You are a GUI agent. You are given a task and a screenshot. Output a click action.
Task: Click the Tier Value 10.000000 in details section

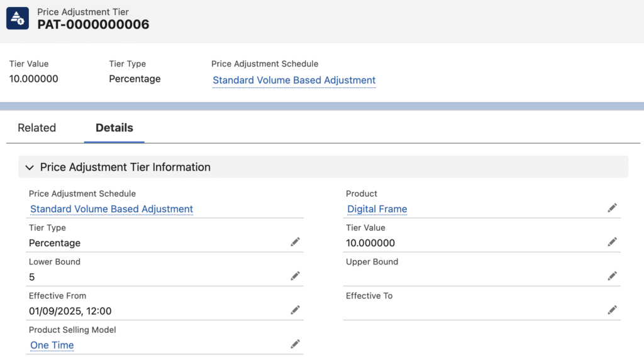click(x=370, y=243)
